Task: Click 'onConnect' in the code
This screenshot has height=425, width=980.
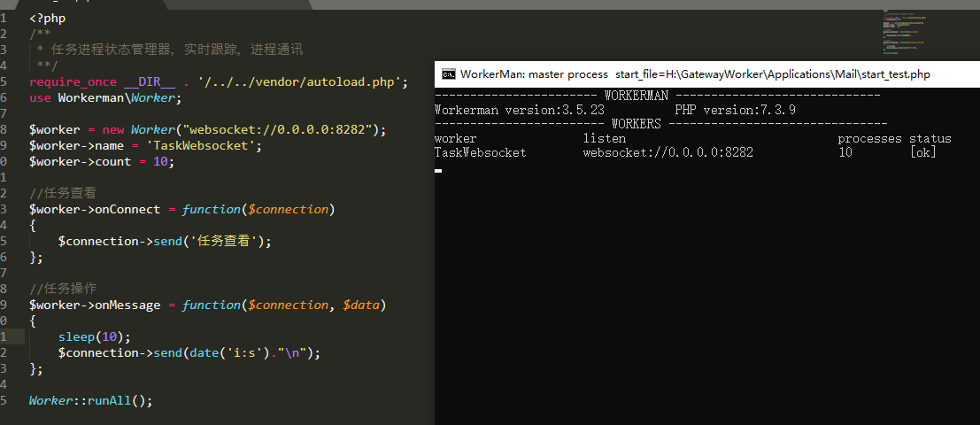Action: pyautogui.click(x=127, y=209)
